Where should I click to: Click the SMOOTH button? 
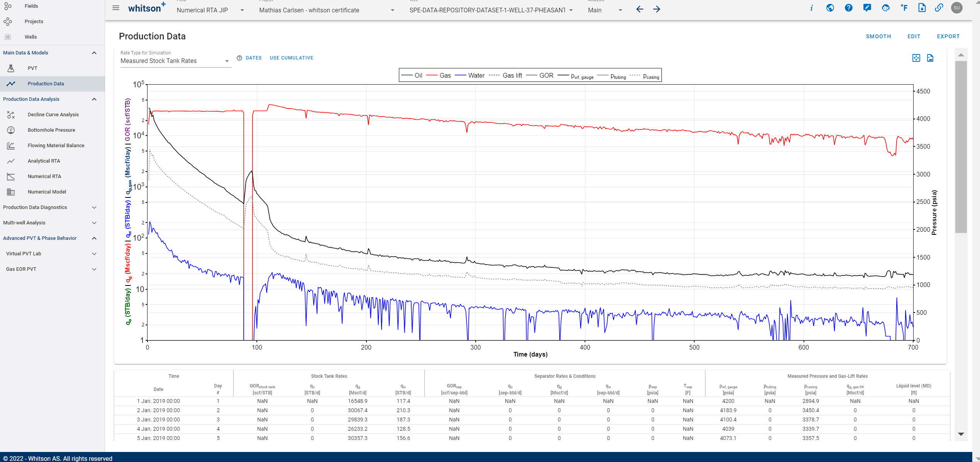[x=878, y=36]
